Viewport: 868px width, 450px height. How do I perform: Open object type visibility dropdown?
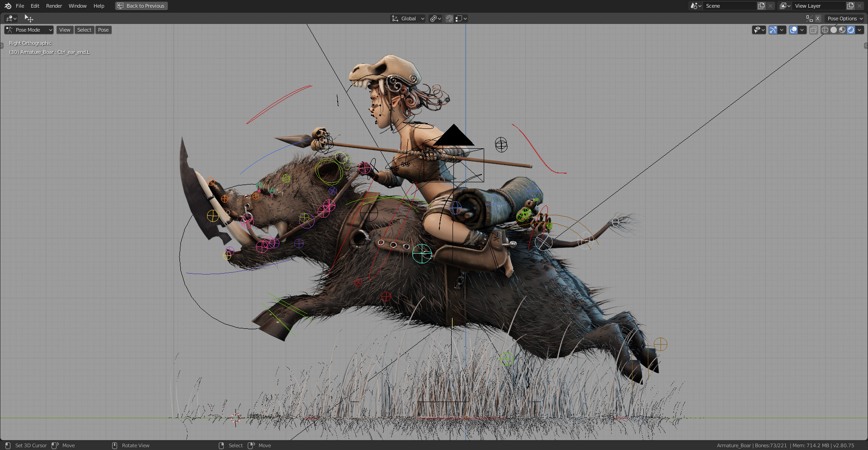point(759,30)
